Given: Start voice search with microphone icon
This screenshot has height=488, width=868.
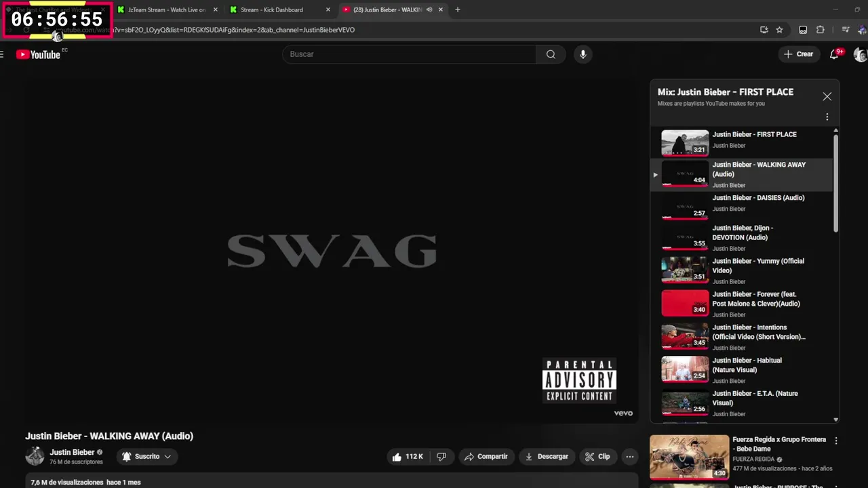Looking at the screenshot, I should click(x=583, y=54).
